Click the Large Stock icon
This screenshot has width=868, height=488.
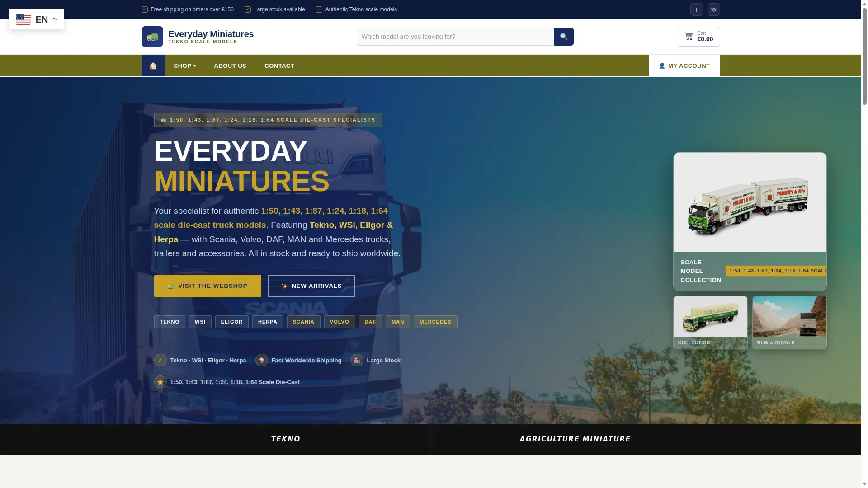[357, 360]
